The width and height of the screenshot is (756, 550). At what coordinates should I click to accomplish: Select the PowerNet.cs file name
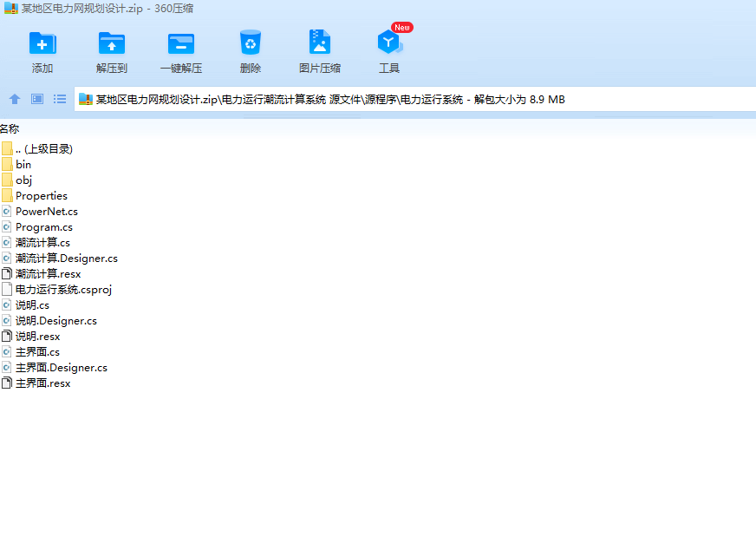[x=47, y=212]
